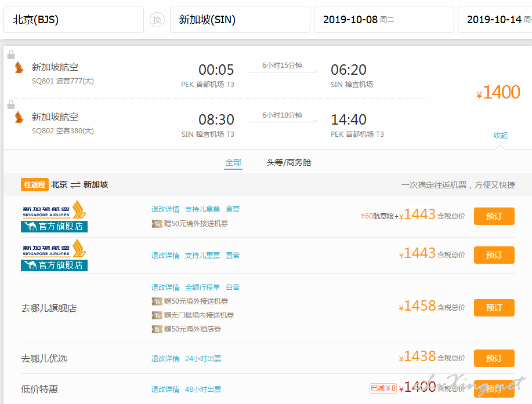Click the swap cities 换 icon
The height and width of the screenshot is (404, 532).
pyautogui.click(x=157, y=20)
